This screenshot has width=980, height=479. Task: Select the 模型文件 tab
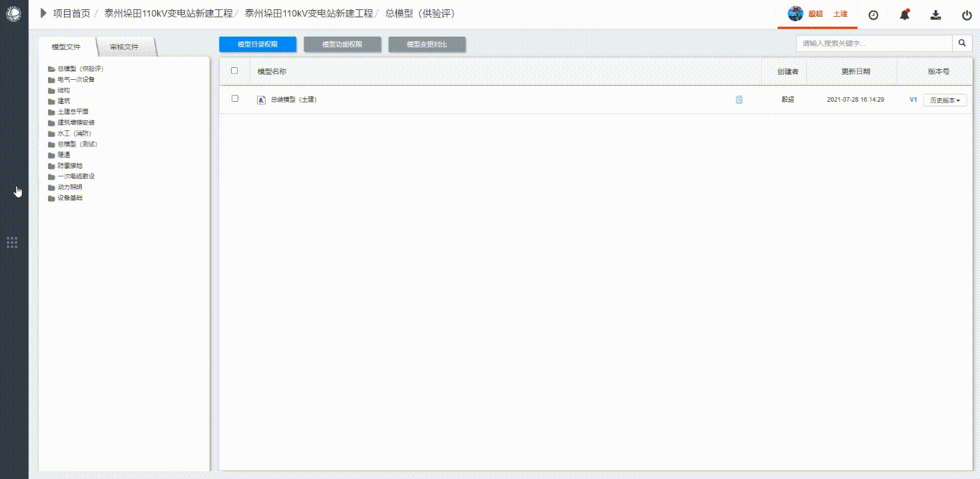(x=67, y=47)
